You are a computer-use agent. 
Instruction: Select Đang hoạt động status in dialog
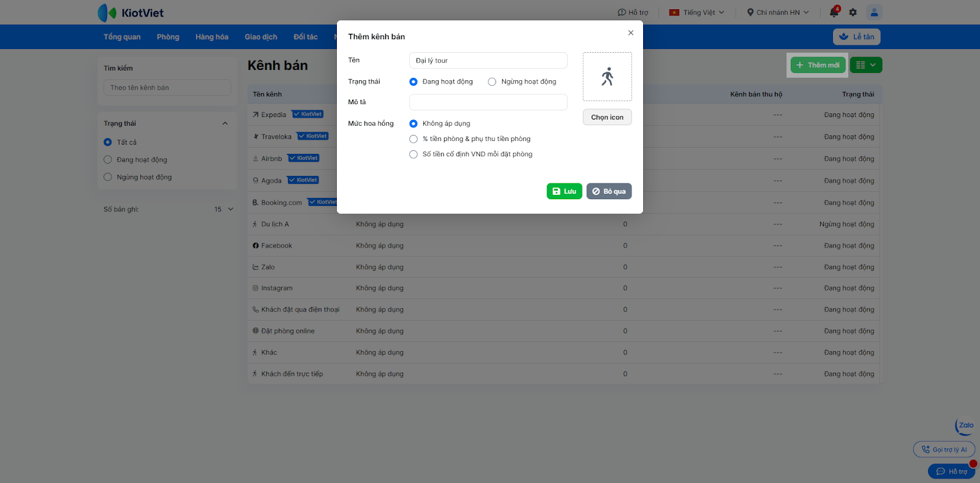[413, 82]
